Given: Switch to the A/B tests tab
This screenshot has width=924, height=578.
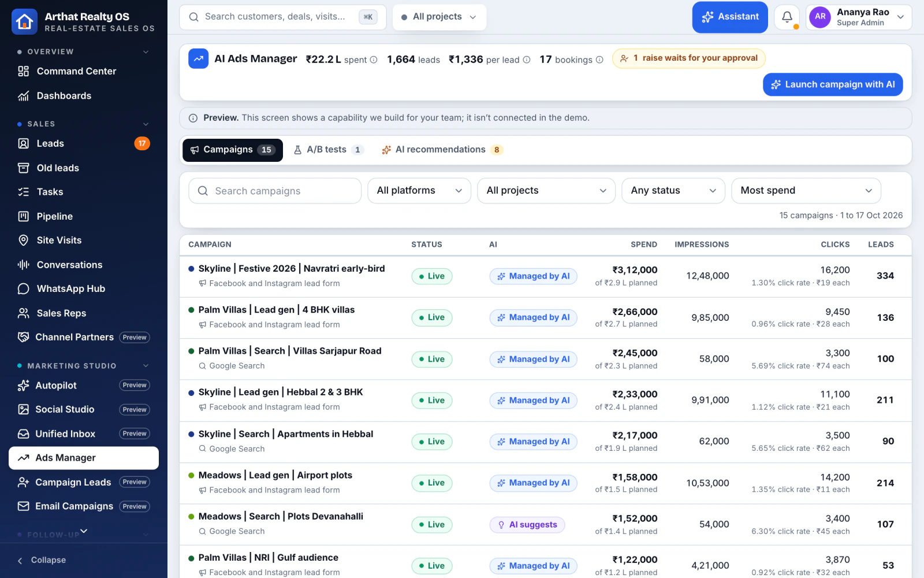Looking at the screenshot, I should click(x=328, y=150).
